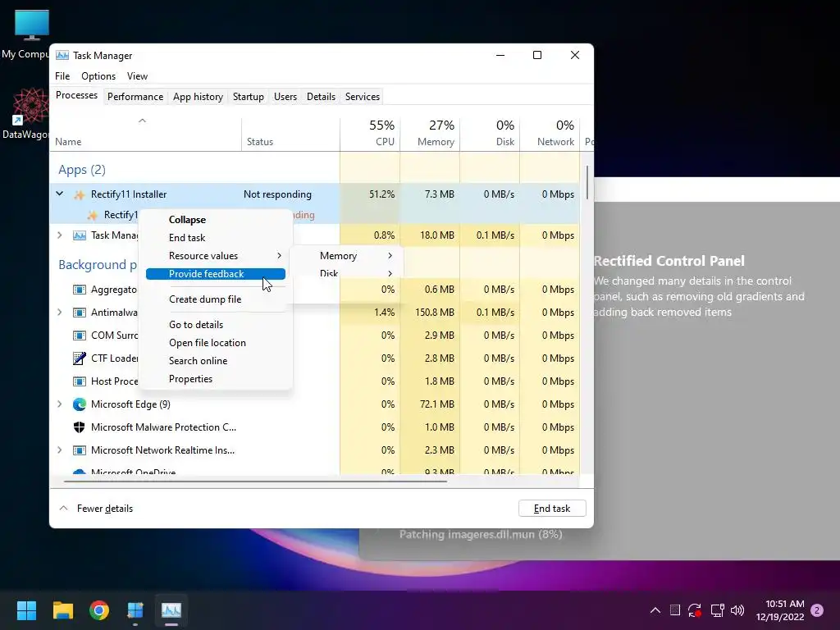Select Provide feedback menu entry

click(x=216, y=274)
